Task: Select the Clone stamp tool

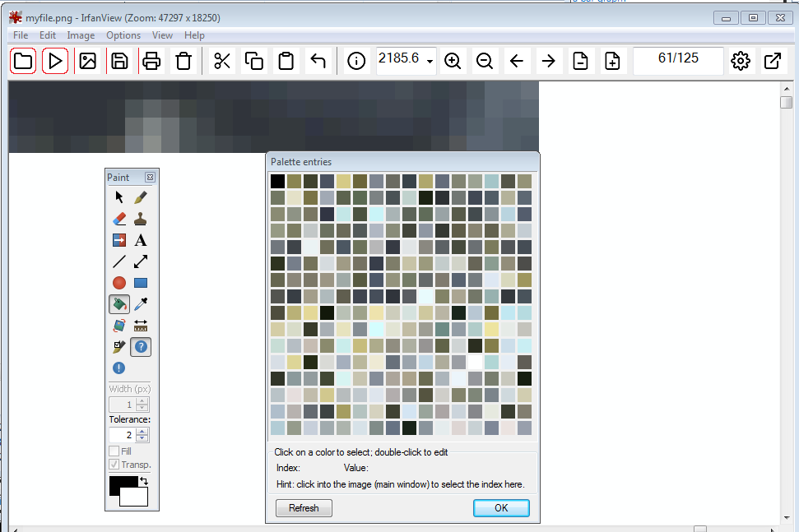Action: [x=141, y=219]
